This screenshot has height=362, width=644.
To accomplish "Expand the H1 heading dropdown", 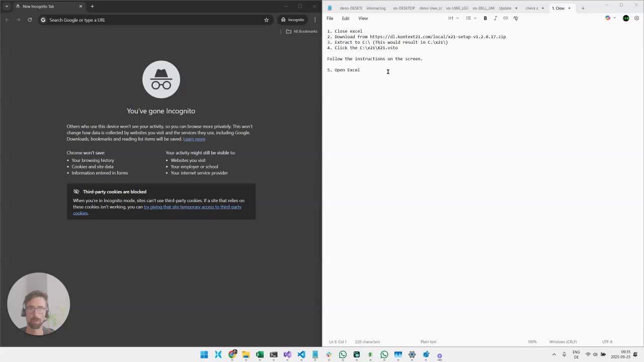I will tap(453, 18).
